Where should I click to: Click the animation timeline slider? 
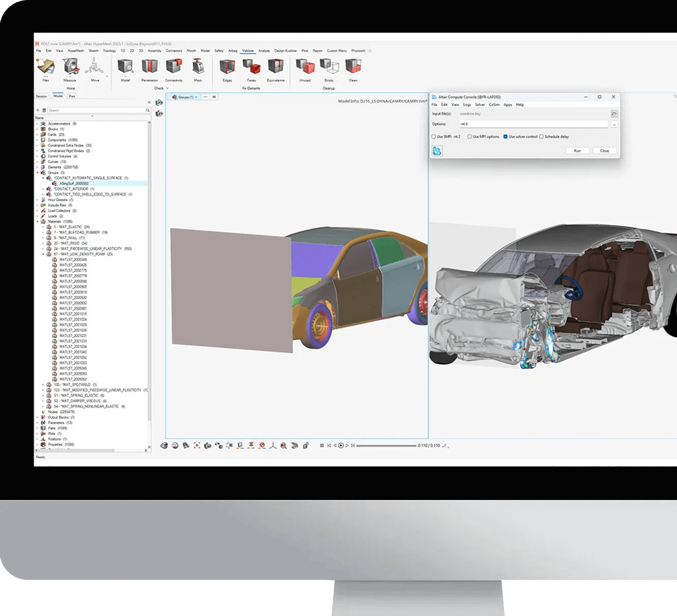[386, 446]
